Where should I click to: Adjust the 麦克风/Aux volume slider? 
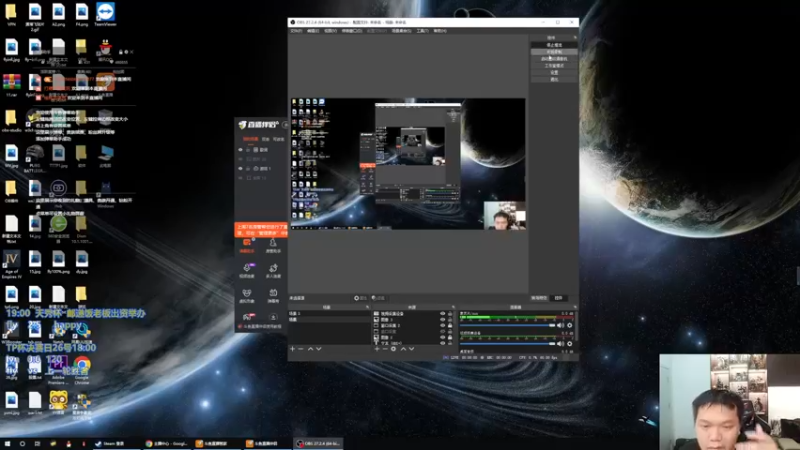(508, 326)
